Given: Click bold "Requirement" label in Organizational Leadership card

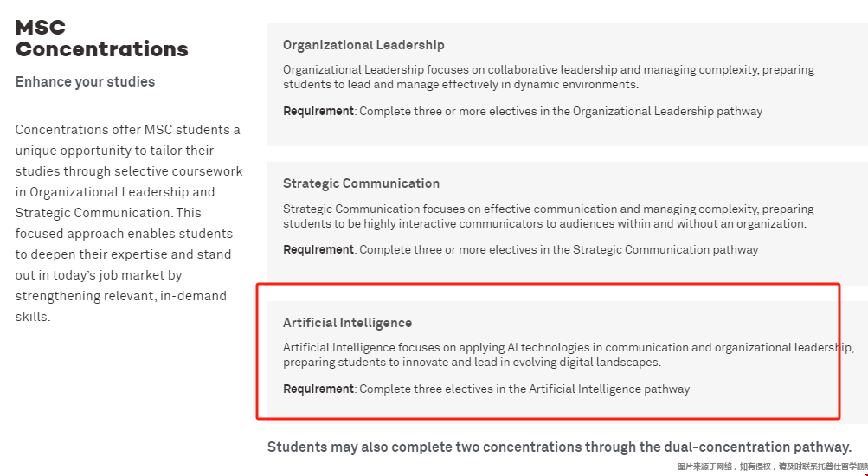Looking at the screenshot, I should coord(318,111).
